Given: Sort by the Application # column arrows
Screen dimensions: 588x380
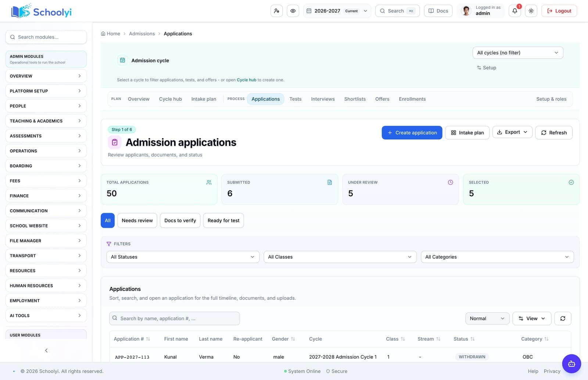Looking at the screenshot, I should click(x=148, y=339).
